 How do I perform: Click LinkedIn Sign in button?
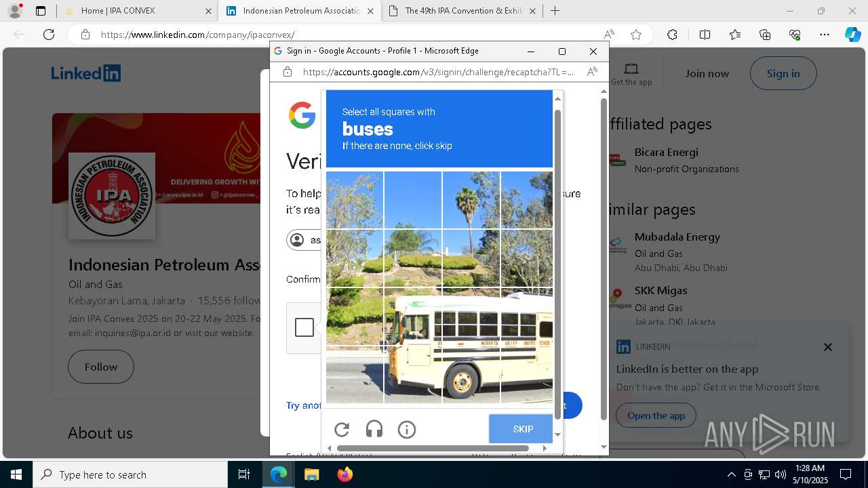click(783, 73)
